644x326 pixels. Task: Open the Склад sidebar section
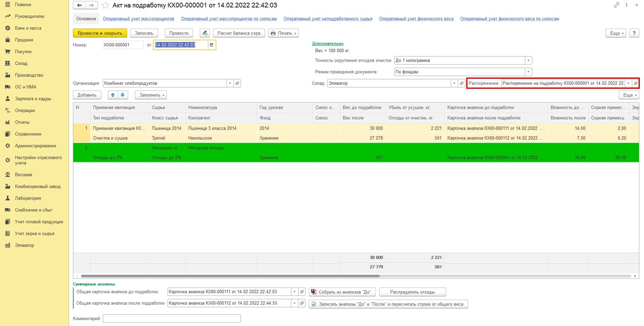21,63
